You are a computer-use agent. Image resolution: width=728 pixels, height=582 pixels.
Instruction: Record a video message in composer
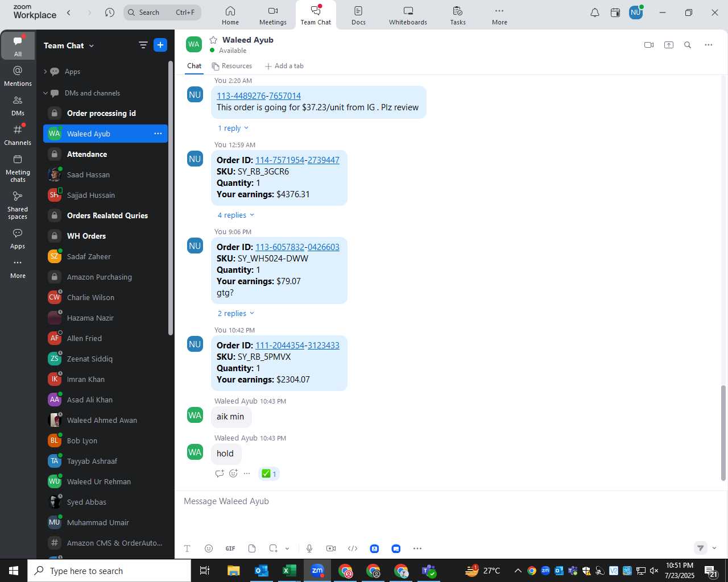(331, 548)
